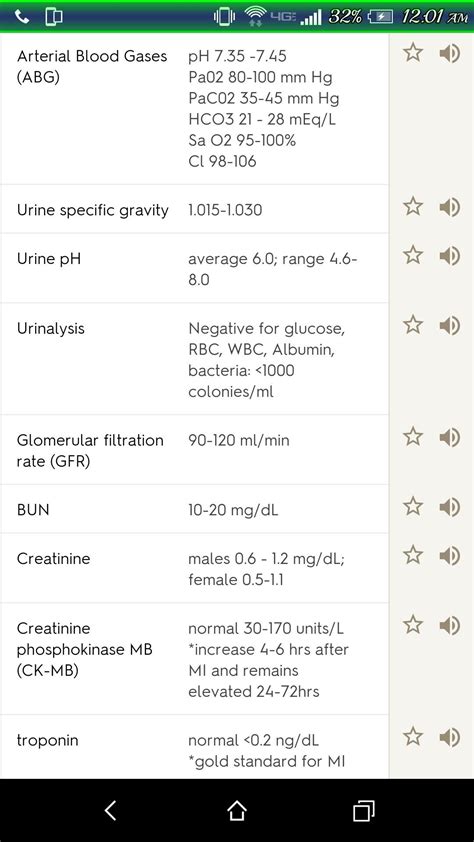
Task: Select the Creatinine term row
Action: tap(194, 568)
